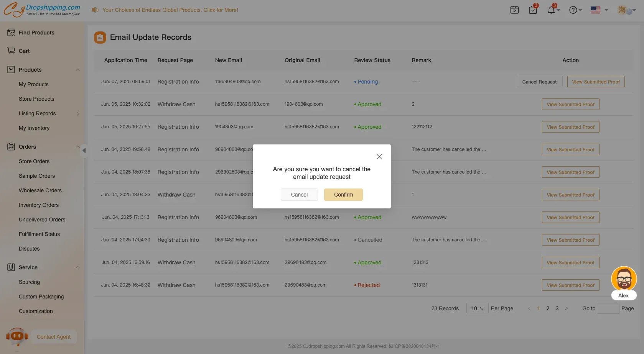Screen dimensions: 644x354
Task: Click the user avatar in top right
Action: (623, 10)
